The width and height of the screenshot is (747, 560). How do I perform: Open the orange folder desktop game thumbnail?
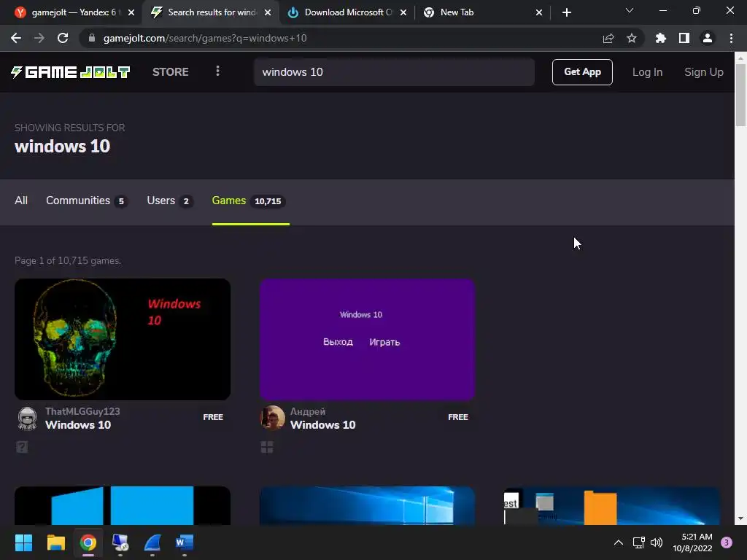612,506
